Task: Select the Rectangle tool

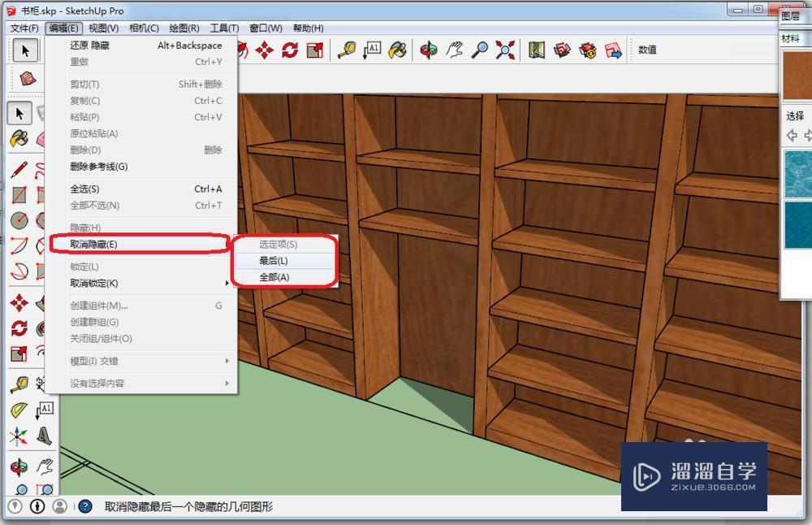Action: 20,195
